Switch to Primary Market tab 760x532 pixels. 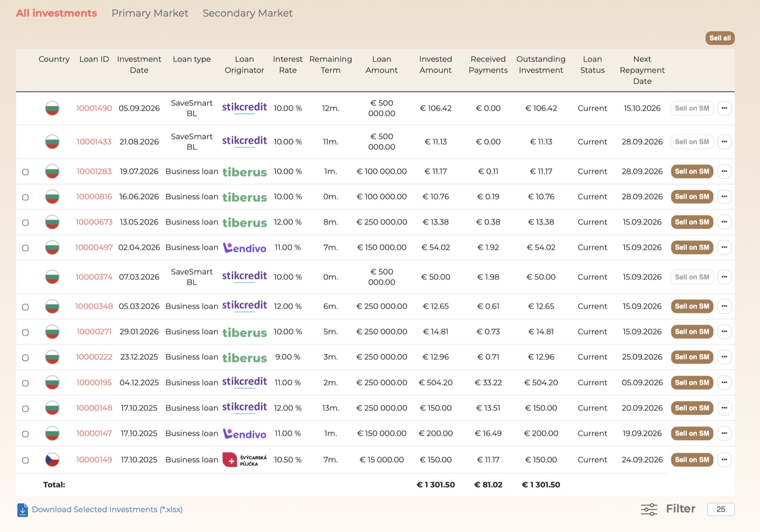tap(150, 13)
